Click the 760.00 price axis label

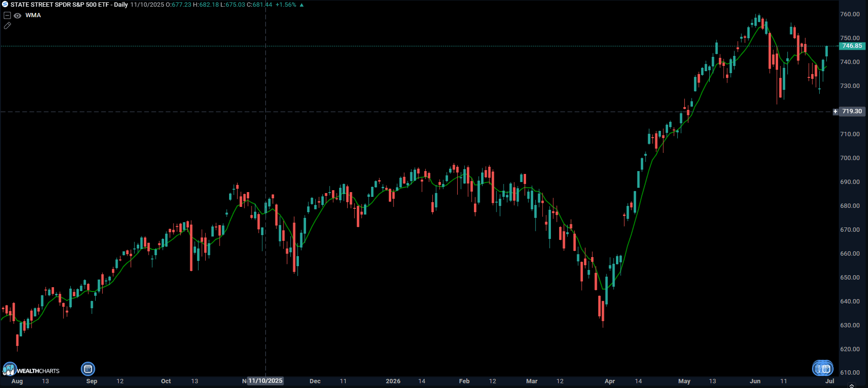tap(850, 14)
